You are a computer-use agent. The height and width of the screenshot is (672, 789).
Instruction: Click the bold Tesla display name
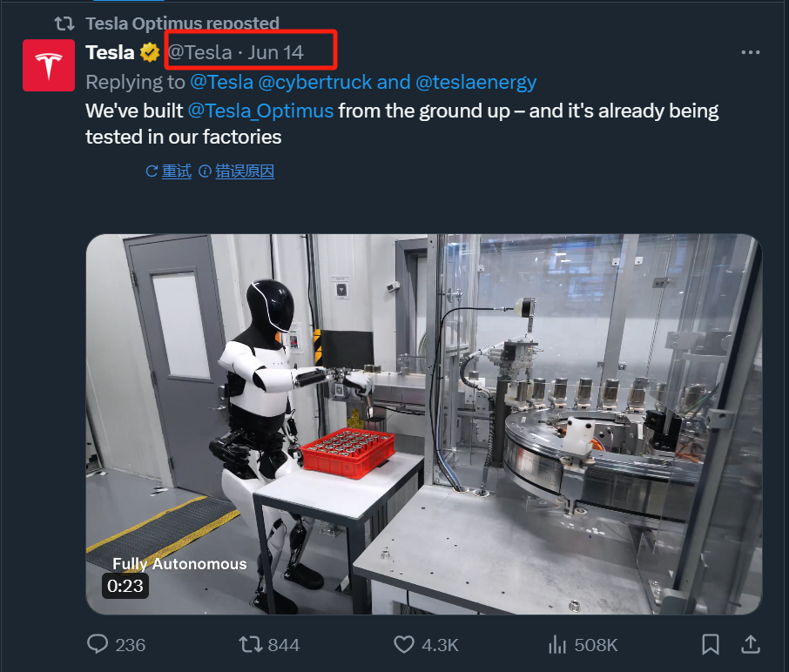click(x=110, y=52)
